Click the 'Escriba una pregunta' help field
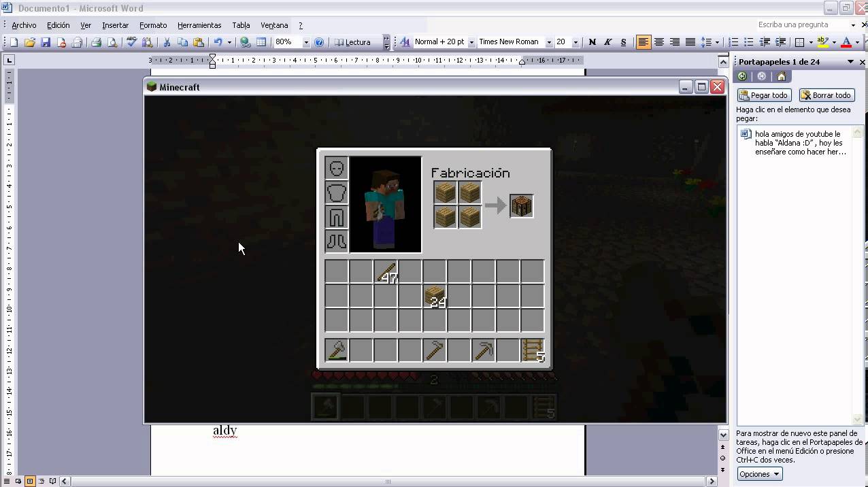 click(801, 25)
